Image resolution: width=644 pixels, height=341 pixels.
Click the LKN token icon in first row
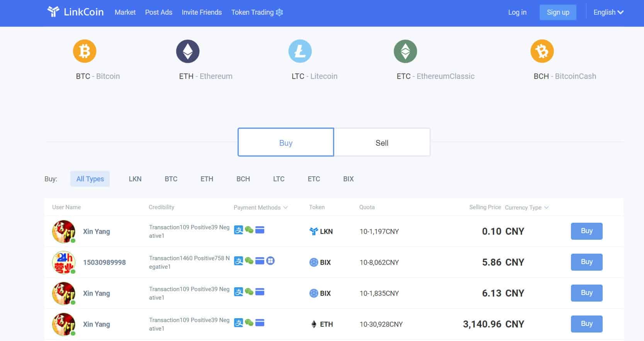tap(314, 231)
